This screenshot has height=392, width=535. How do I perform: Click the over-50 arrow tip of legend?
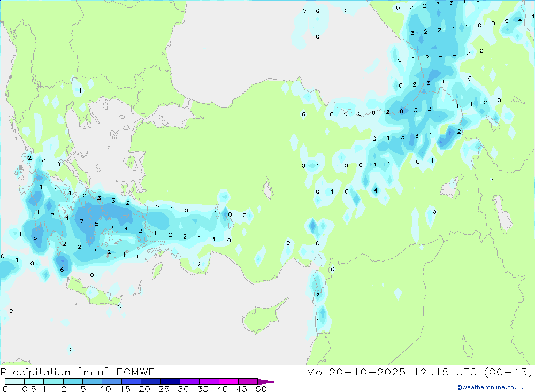click(x=268, y=381)
